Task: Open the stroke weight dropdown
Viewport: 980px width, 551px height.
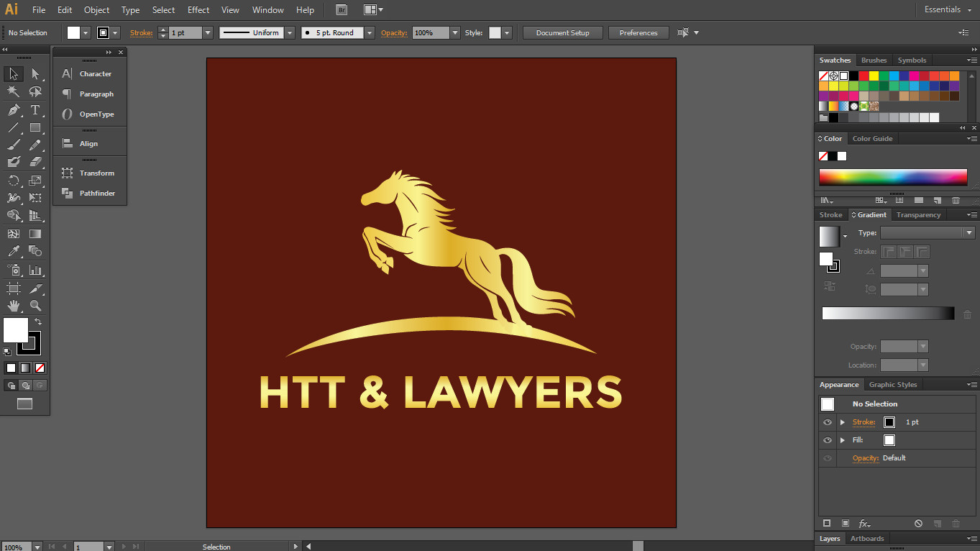Action: pos(208,33)
